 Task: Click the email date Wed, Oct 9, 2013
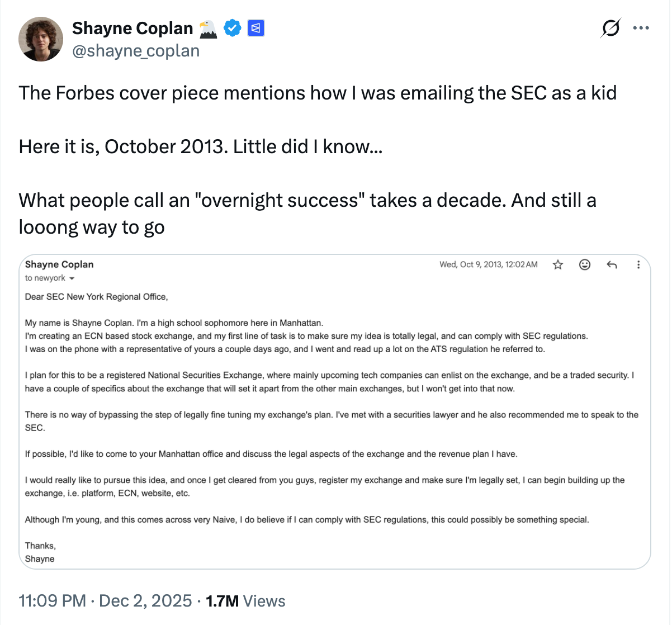488,264
